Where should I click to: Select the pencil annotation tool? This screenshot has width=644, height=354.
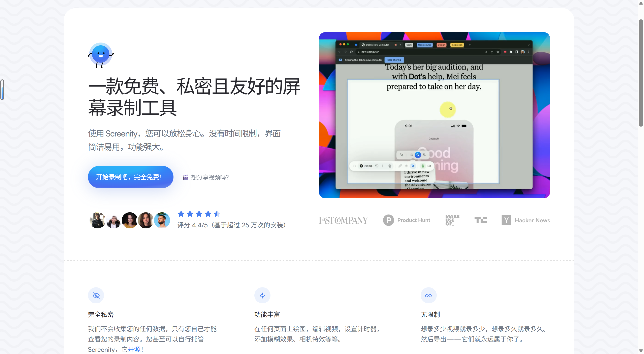[x=400, y=166]
